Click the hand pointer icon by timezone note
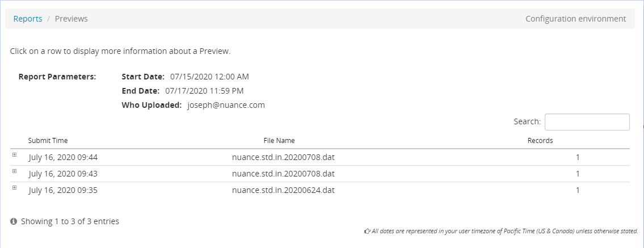 click(x=367, y=232)
